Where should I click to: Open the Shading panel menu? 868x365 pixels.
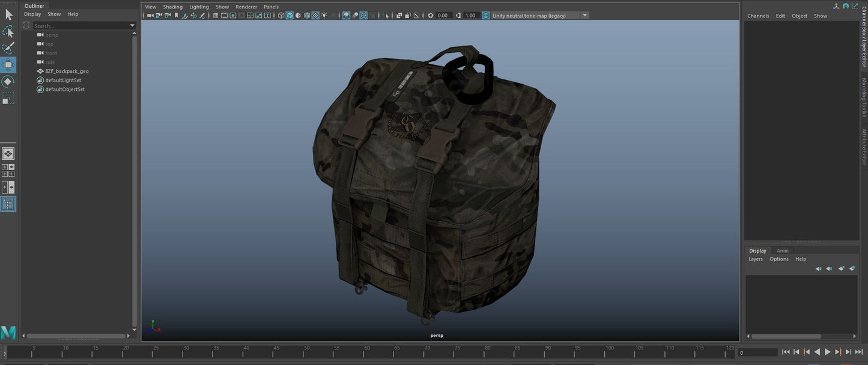tap(172, 7)
